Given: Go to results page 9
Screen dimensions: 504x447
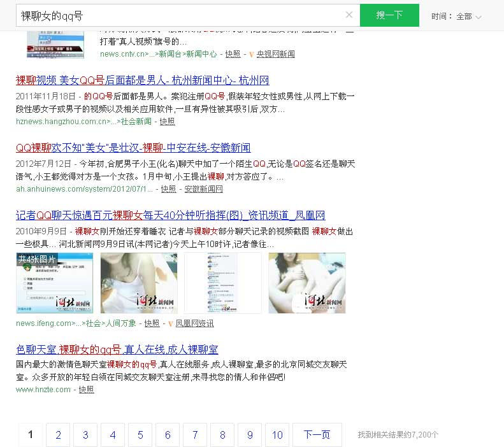Looking at the screenshot, I should 250,435.
